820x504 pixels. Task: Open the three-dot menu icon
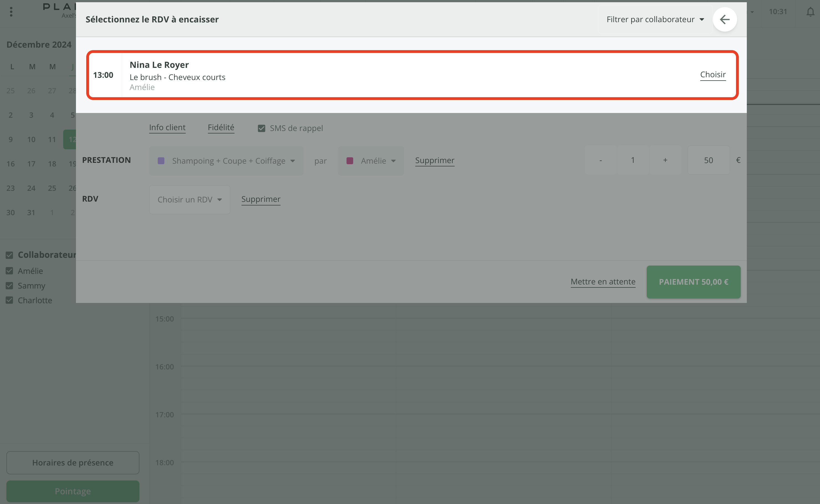coord(11,12)
